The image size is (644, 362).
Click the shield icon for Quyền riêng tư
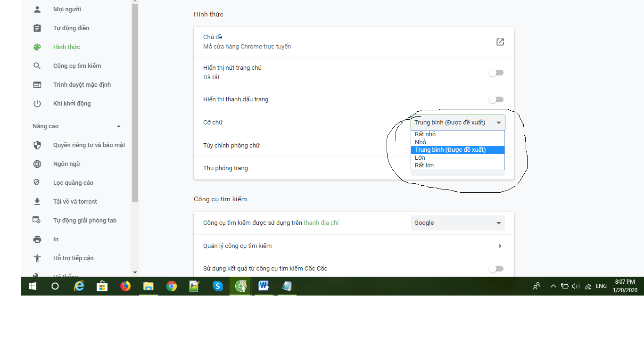[37, 145]
